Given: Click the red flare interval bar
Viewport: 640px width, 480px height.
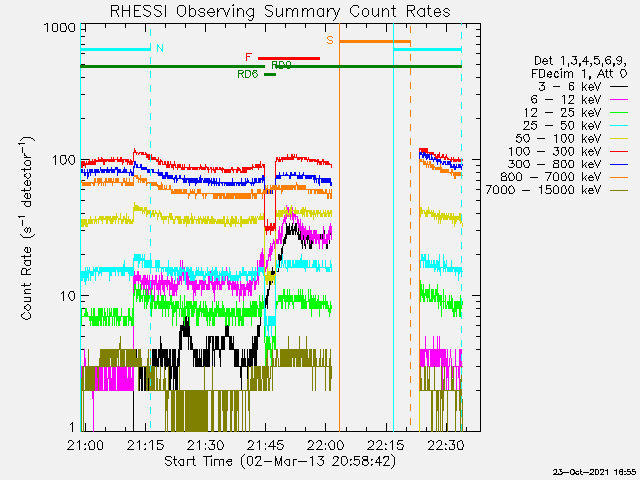Looking at the screenshot, I should tap(289, 58).
